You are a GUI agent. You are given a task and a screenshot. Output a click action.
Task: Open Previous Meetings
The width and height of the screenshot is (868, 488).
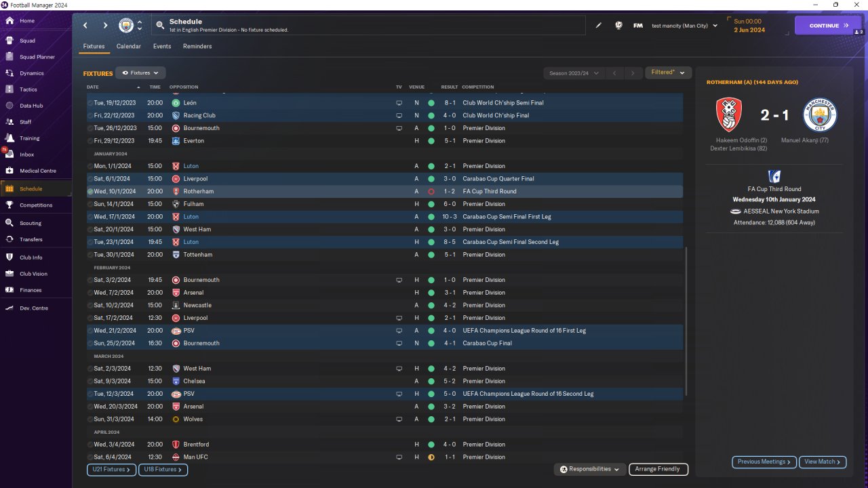click(x=764, y=462)
